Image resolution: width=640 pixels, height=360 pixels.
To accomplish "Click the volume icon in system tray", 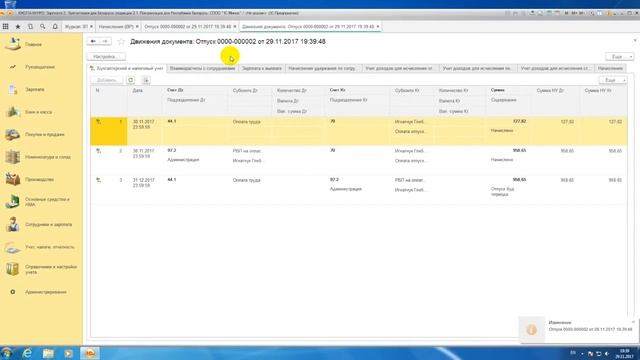I will point(607,353).
